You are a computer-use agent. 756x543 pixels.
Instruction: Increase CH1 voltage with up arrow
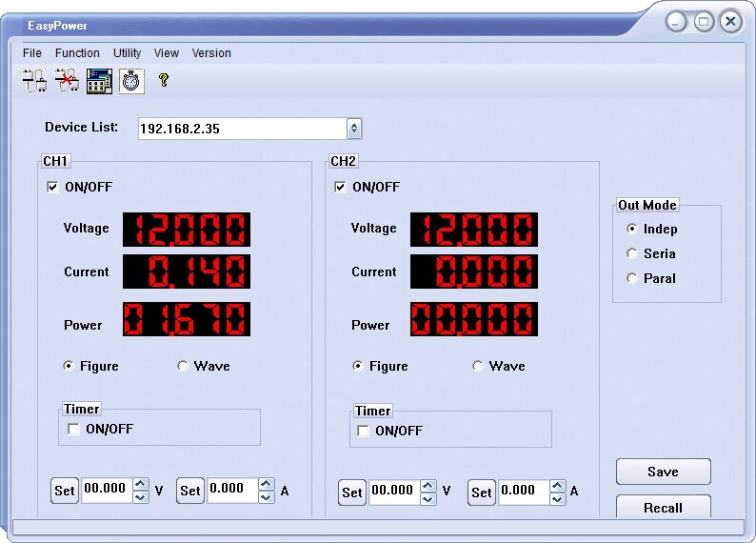141,484
